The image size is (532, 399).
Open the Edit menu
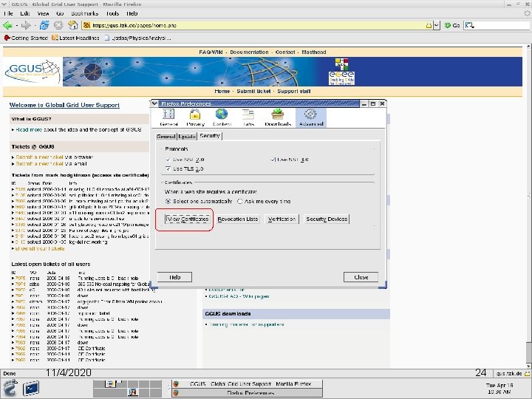pyautogui.click(x=25, y=13)
